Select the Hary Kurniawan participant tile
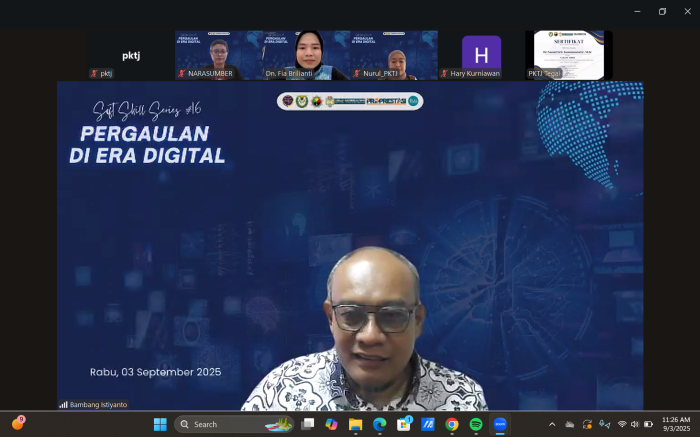700x437 pixels. click(481, 54)
